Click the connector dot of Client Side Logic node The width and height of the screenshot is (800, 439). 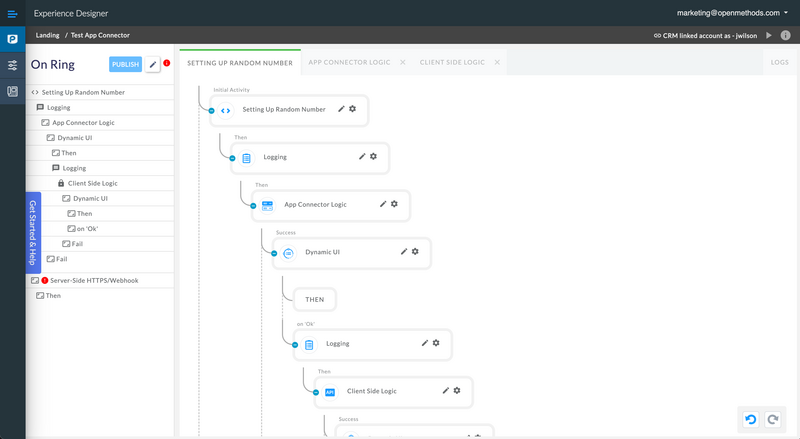click(x=316, y=393)
